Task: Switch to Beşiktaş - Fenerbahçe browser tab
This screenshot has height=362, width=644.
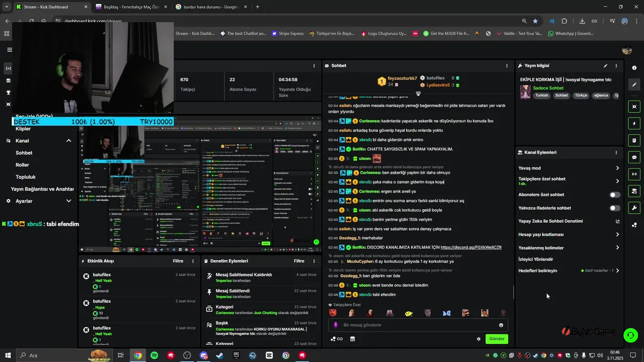Action: [132, 7]
